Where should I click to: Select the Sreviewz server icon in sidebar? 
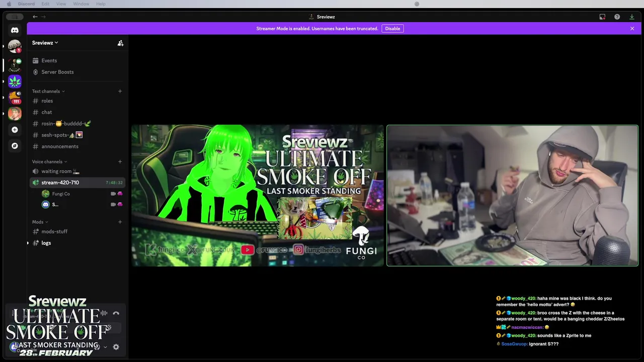tap(15, 65)
